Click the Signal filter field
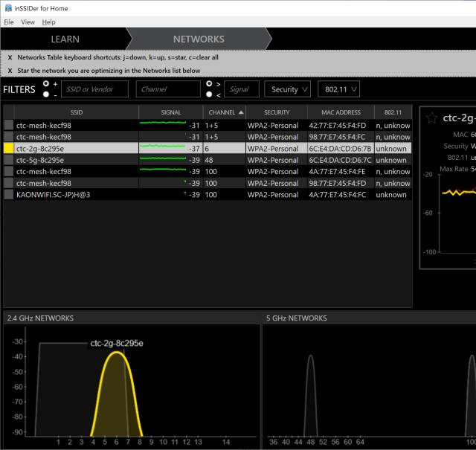This screenshot has height=450, width=476. point(242,89)
